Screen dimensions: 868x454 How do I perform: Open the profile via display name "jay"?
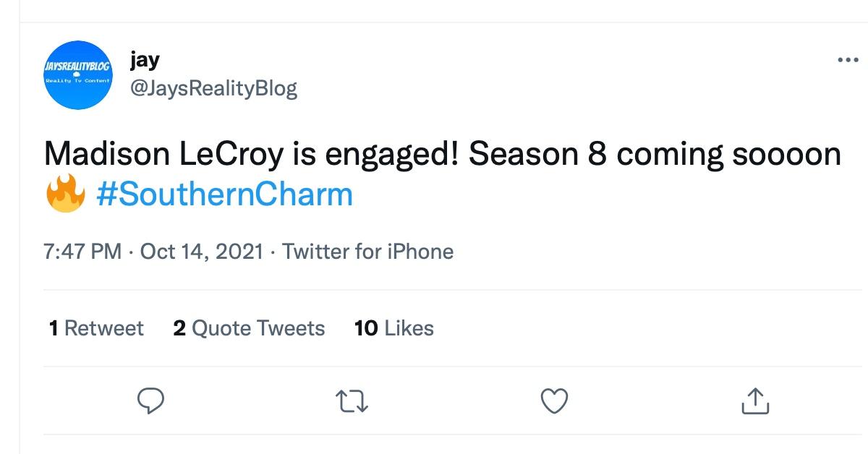click(145, 59)
